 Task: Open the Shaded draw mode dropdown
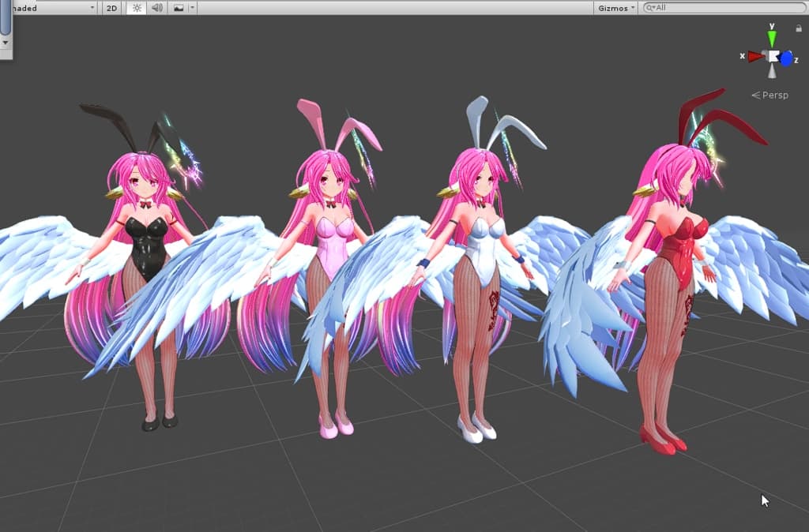[x=47, y=8]
